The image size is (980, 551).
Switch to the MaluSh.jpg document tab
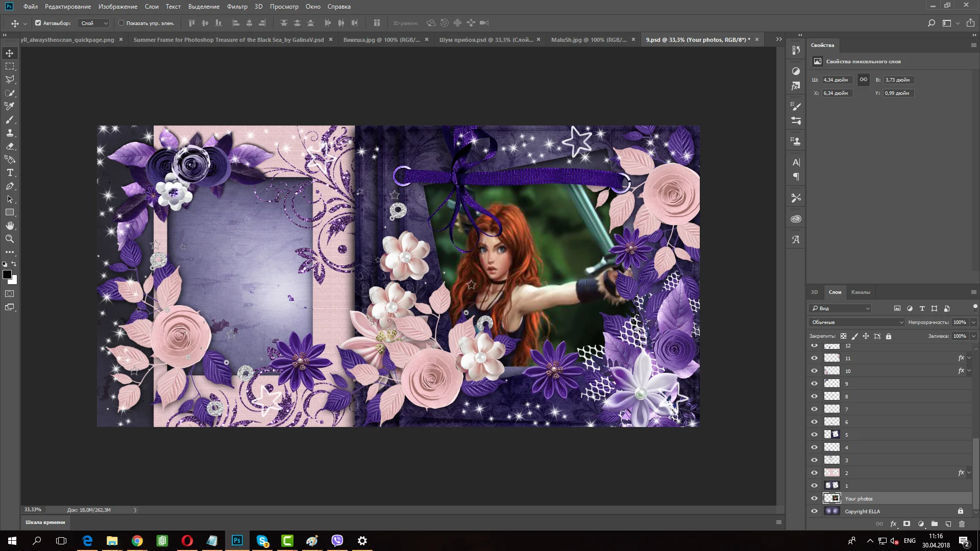589,40
